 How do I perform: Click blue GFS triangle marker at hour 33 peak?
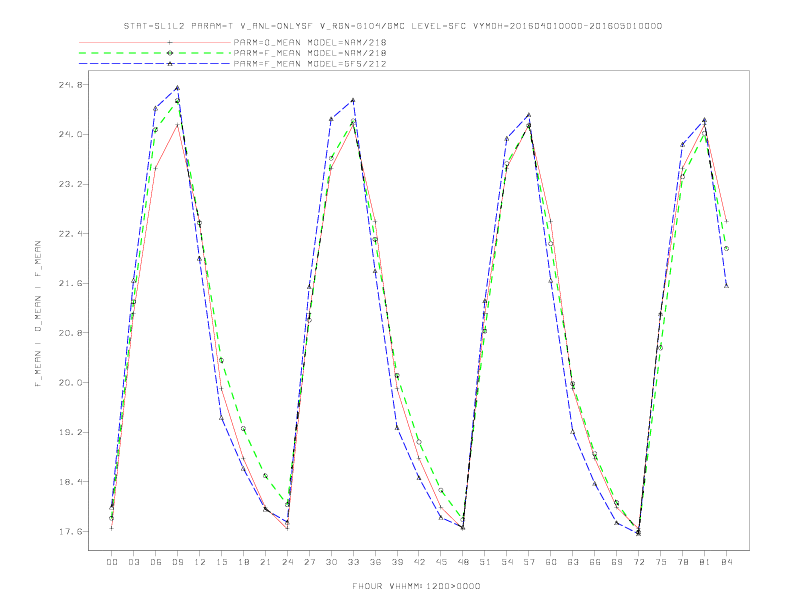click(353, 100)
